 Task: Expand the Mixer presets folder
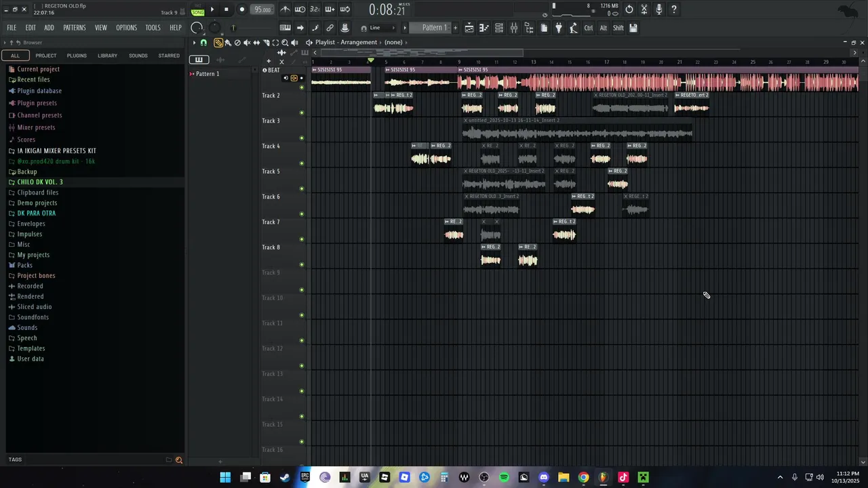coord(36,127)
